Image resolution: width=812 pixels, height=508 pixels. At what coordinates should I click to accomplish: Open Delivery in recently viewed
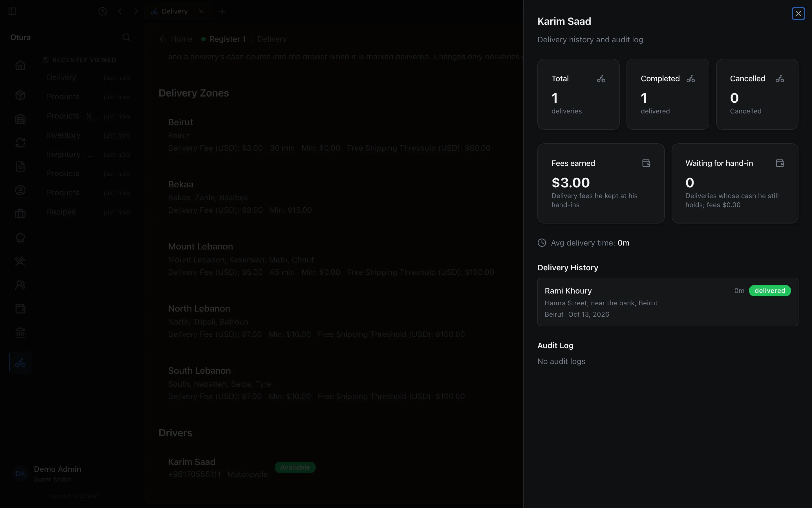88,78
